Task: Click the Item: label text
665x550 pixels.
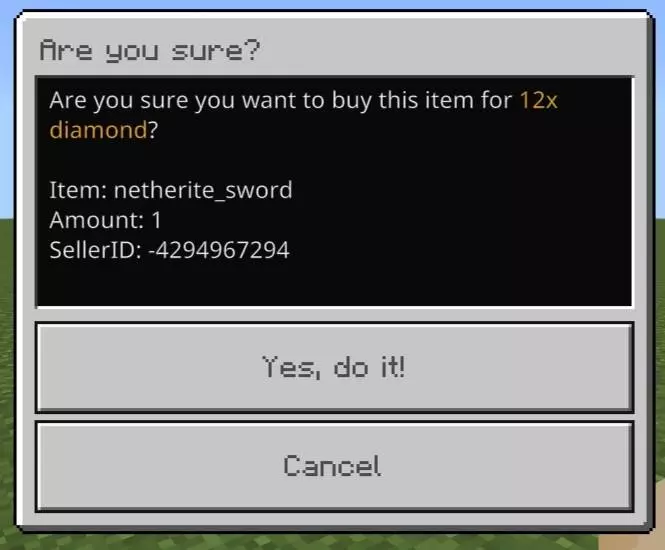Action: pyautogui.click(x=78, y=190)
